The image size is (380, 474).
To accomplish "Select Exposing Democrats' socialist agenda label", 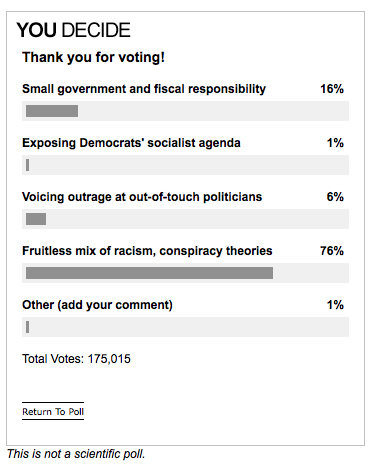I will coord(131,143).
